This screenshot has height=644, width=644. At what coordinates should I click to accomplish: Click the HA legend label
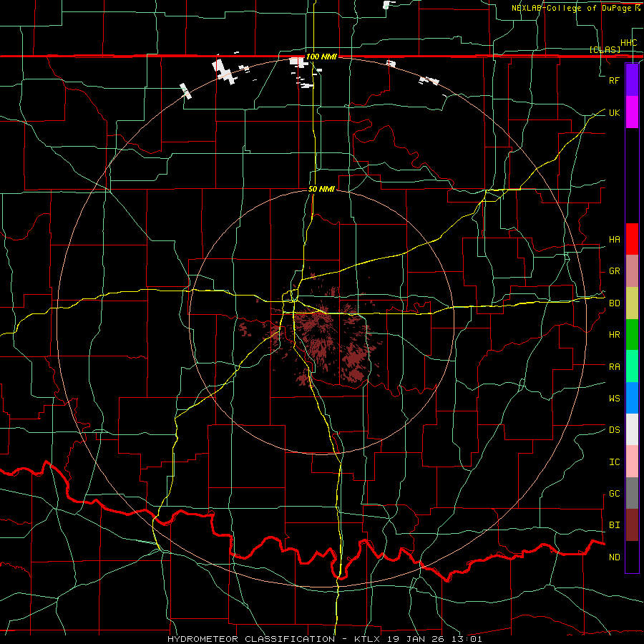(x=614, y=240)
